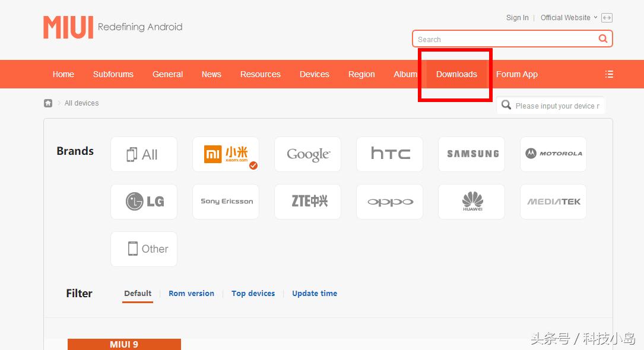The width and height of the screenshot is (644, 350).
Task: Click the home breadcrumb icon
Action: 48,103
